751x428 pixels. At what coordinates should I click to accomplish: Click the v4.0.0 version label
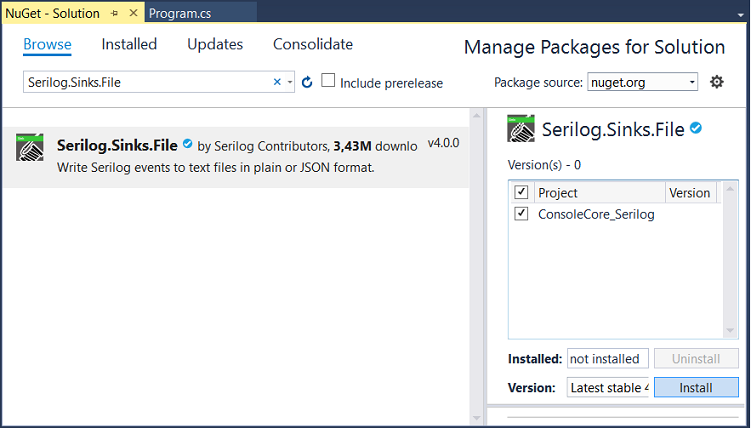444,143
